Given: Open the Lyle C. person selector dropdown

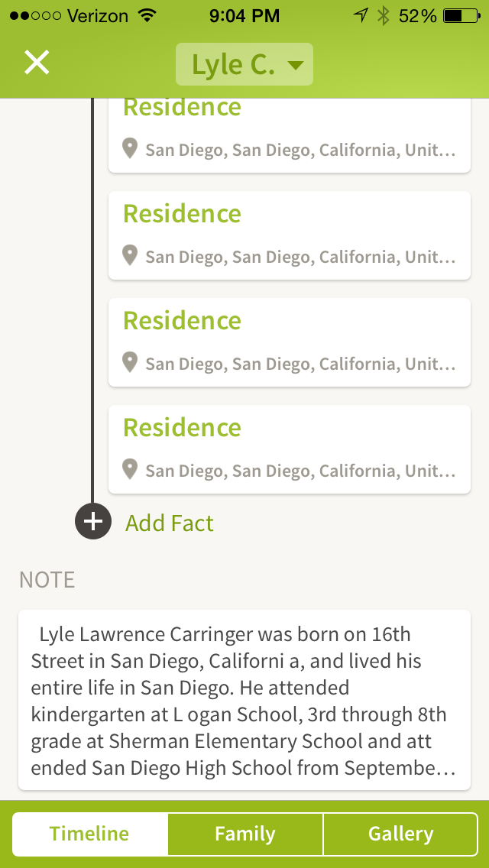Looking at the screenshot, I should (244, 64).
